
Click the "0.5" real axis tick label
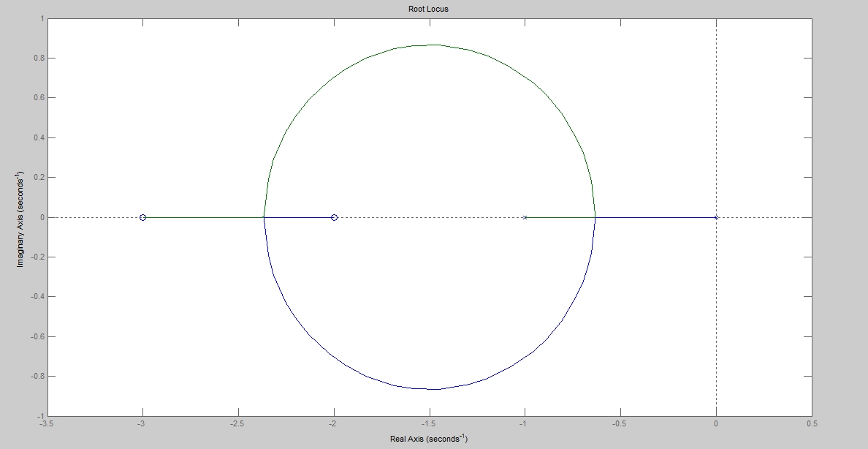tap(812, 424)
